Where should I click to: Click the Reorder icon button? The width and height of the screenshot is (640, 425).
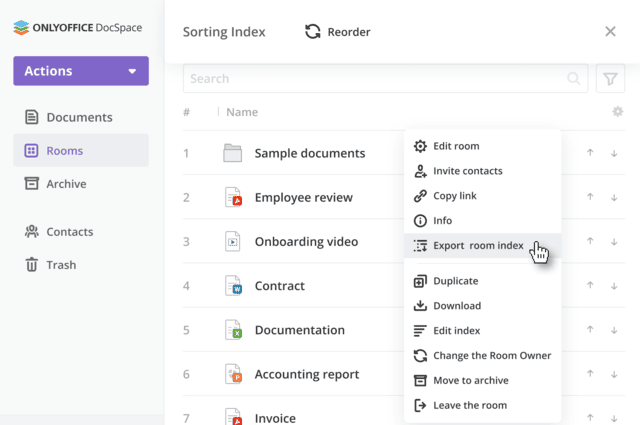click(x=313, y=32)
